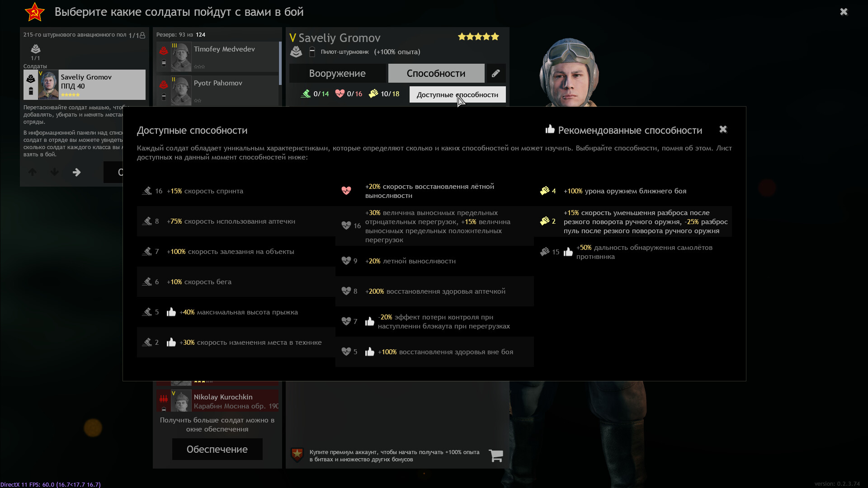Select +15% скорость спринта ability
This screenshot has height=488, width=868.
(x=236, y=191)
